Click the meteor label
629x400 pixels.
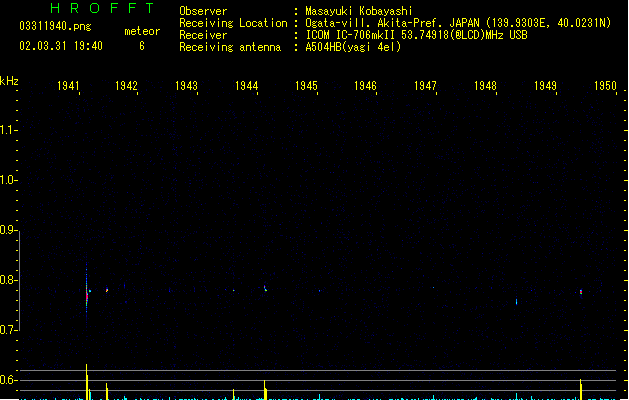(142, 31)
